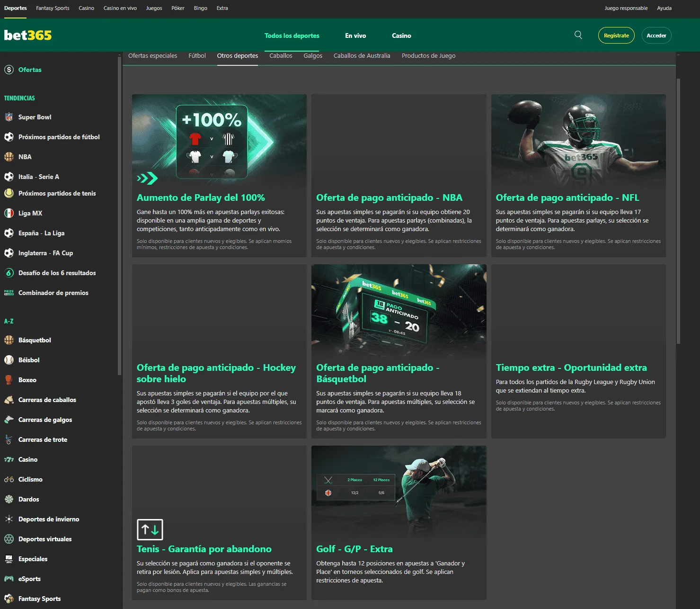Click the search magnifier icon
The image size is (700, 609).
click(x=578, y=35)
